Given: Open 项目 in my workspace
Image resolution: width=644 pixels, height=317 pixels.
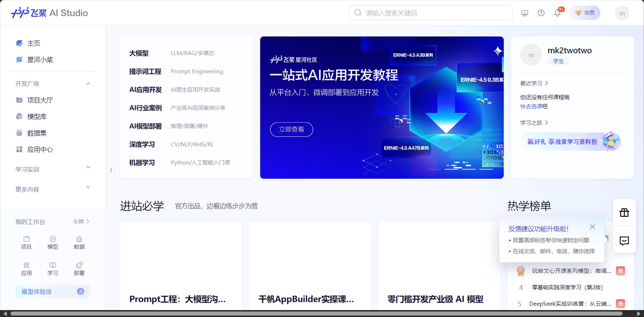Looking at the screenshot, I should coord(26,243).
